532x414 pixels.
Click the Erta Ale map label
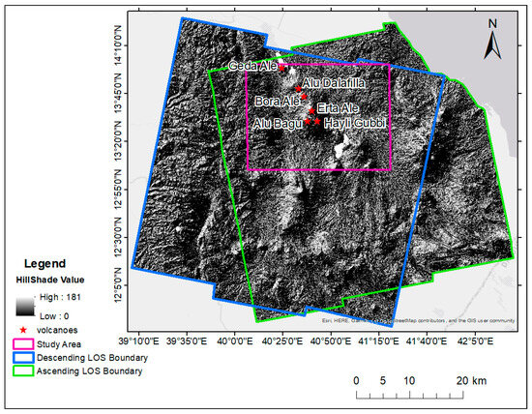click(x=338, y=108)
